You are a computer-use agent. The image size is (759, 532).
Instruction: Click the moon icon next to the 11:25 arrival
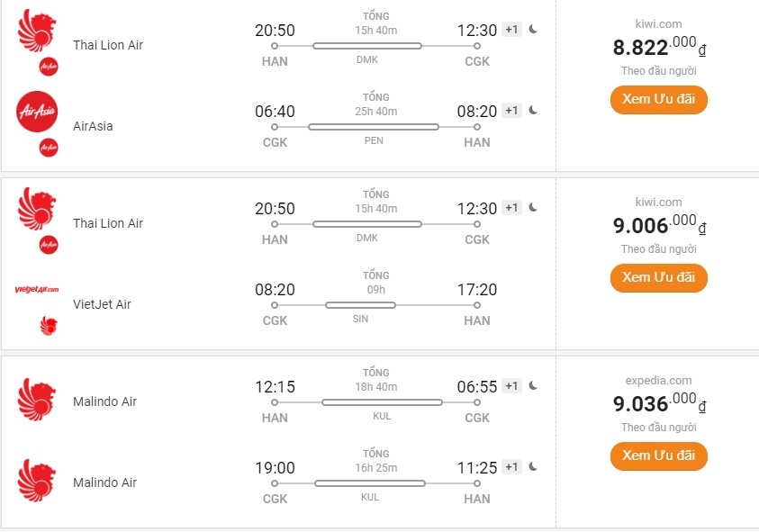pos(533,466)
